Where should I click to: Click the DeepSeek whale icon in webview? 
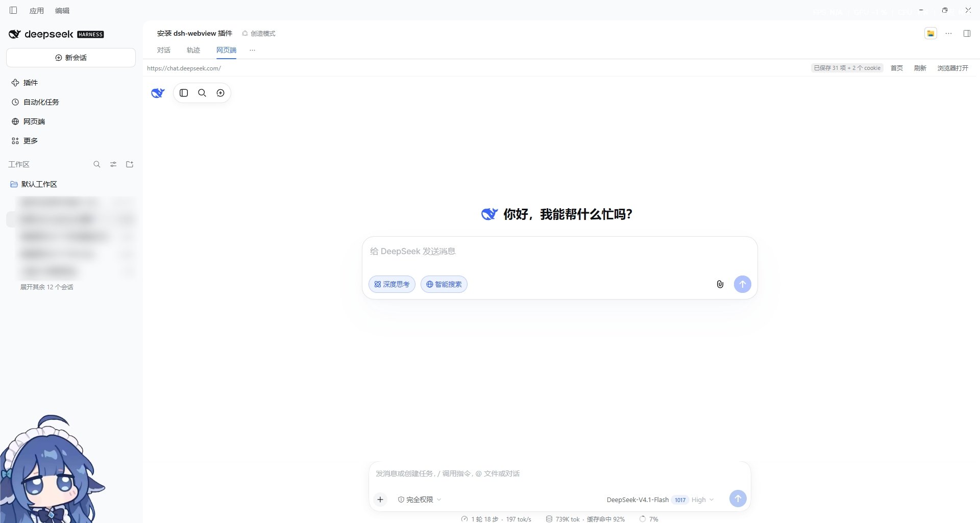pyautogui.click(x=158, y=93)
